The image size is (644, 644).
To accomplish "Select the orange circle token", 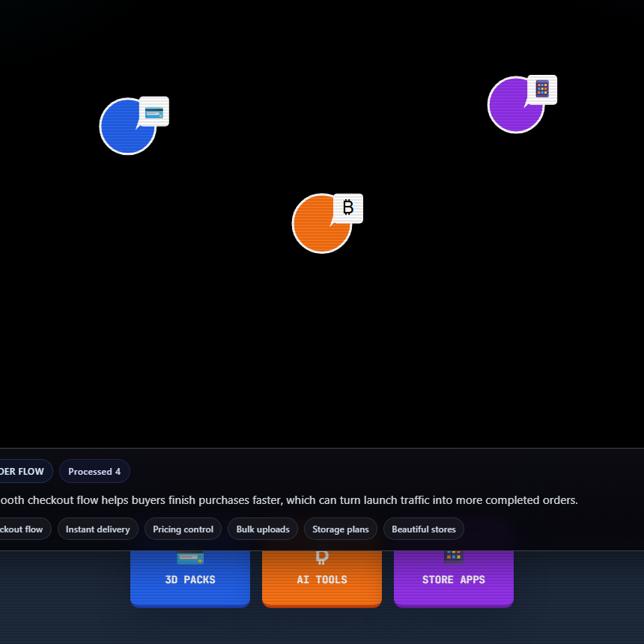I will pos(319,226).
